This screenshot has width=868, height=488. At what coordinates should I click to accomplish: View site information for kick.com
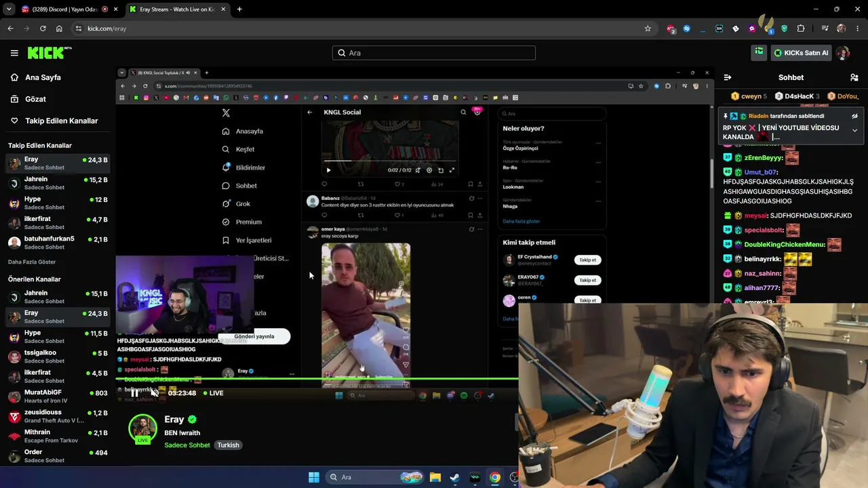[x=79, y=28]
